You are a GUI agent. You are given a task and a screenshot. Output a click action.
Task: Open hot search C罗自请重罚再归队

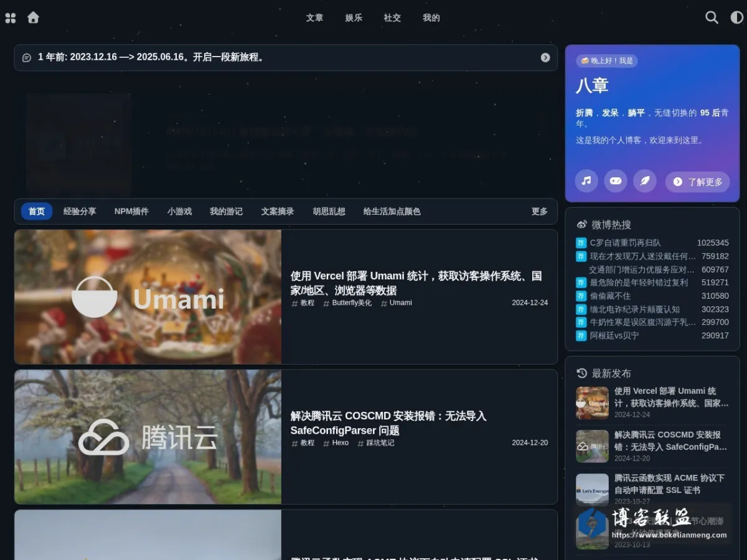[x=626, y=243]
